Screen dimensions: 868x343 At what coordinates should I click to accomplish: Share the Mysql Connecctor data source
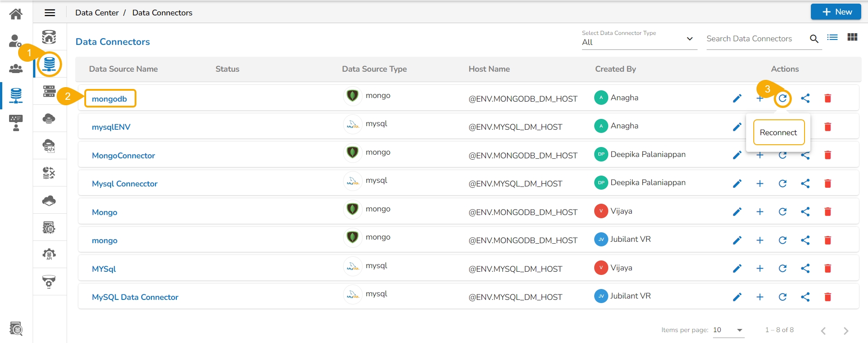[x=805, y=184]
